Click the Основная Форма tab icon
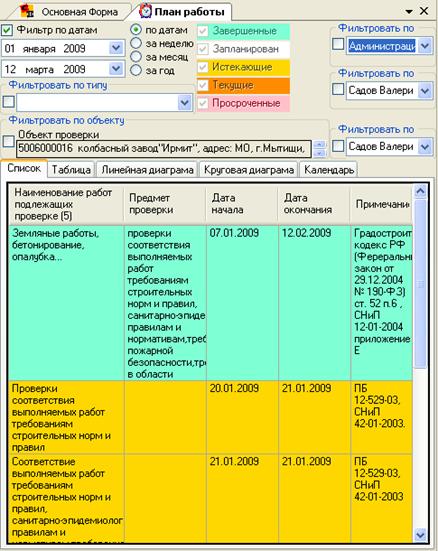 click(27, 12)
